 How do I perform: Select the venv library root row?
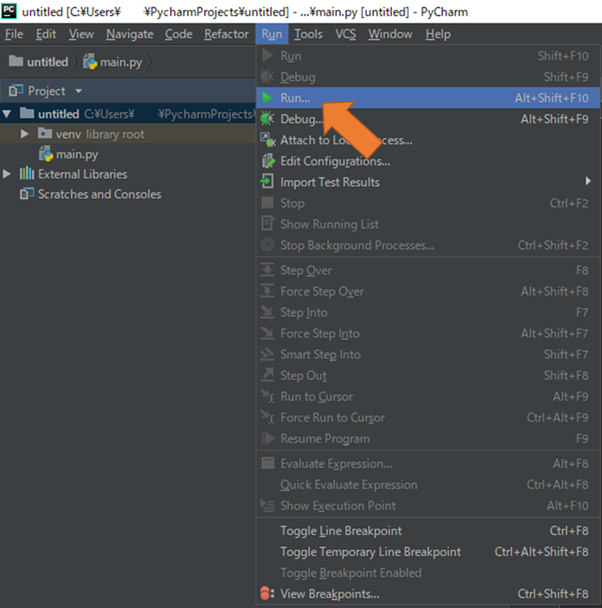[x=128, y=134]
